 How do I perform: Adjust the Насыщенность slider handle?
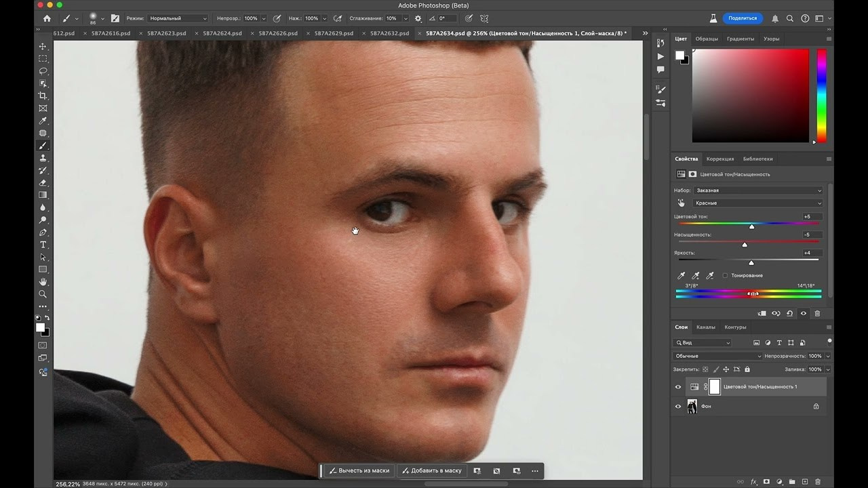pyautogui.click(x=745, y=245)
